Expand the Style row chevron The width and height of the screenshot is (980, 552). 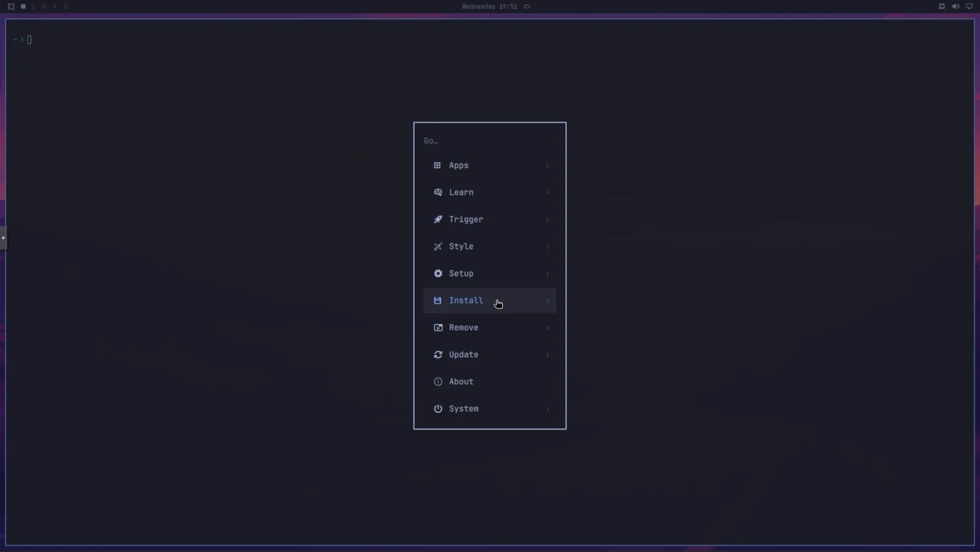tap(547, 246)
